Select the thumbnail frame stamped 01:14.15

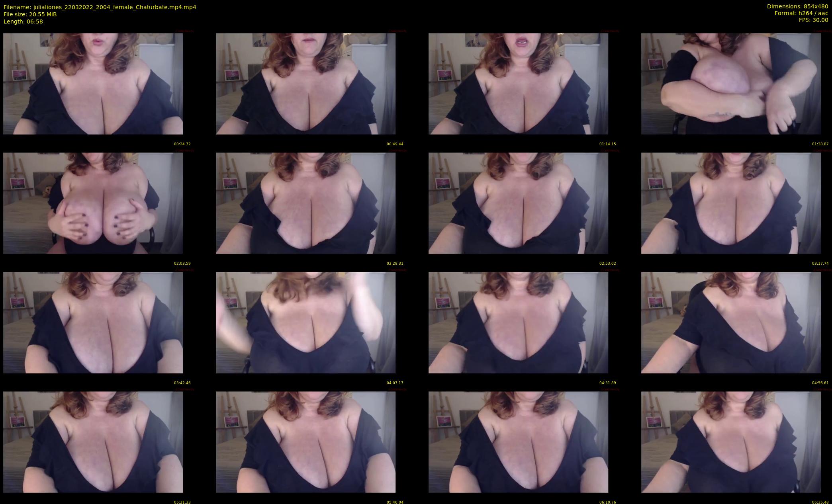[518, 84]
